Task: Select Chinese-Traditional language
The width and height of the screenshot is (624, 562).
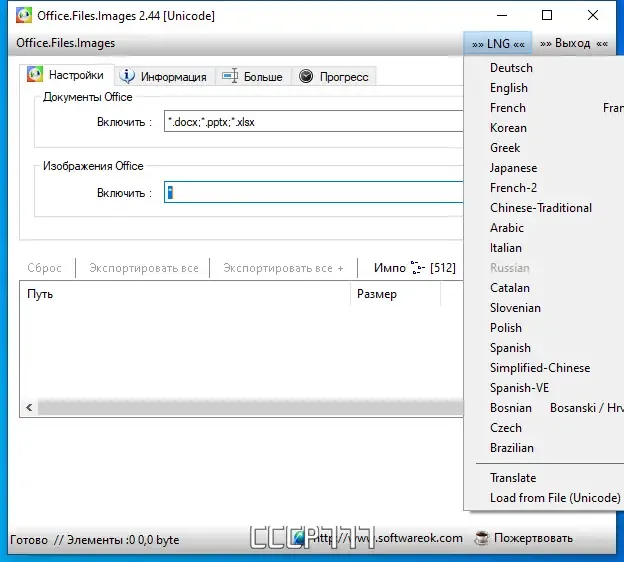Action: point(541,208)
